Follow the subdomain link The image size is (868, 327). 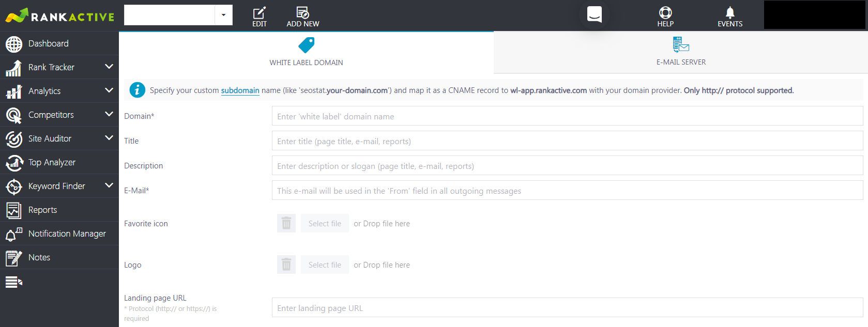(240, 90)
